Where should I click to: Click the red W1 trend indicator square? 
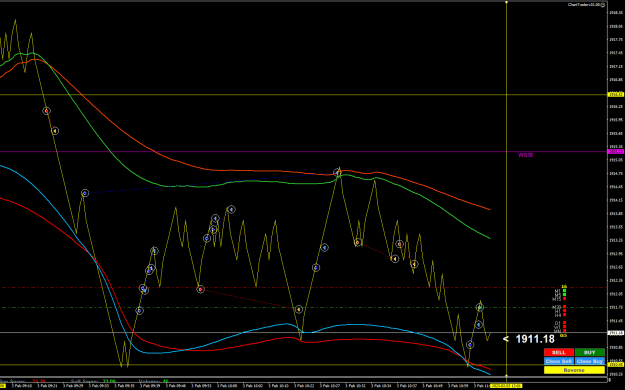(564, 327)
